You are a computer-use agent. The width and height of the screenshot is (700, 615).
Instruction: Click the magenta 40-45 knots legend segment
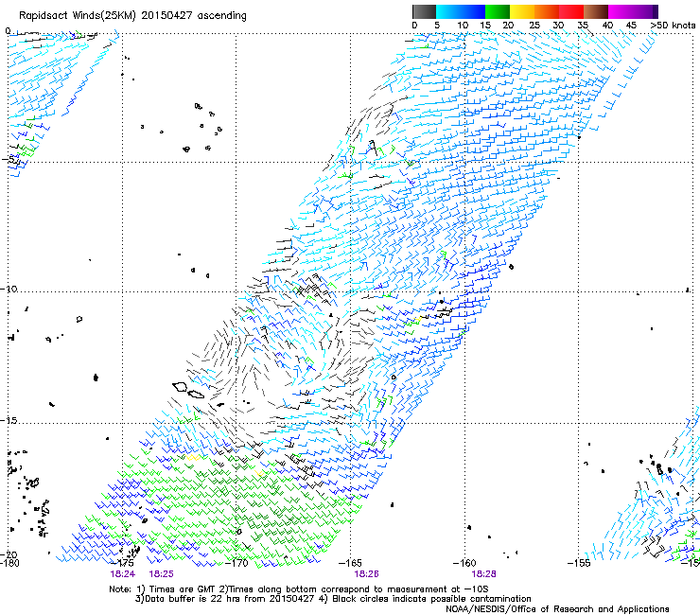point(621,11)
